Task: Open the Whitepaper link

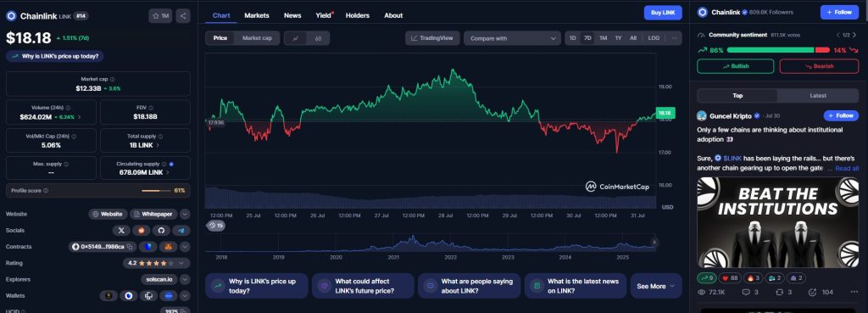Action: (x=154, y=214)
